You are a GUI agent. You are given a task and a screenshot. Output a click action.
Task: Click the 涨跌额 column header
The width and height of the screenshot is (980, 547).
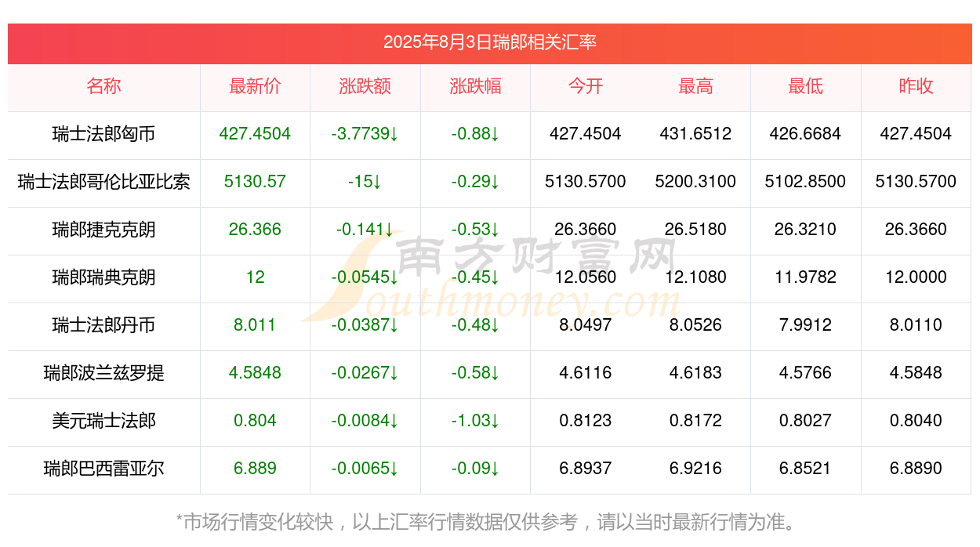(365, 86)
